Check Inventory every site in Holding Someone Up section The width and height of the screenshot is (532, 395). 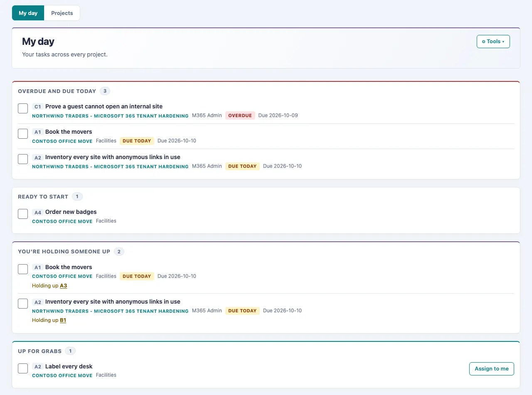(23, 304)
